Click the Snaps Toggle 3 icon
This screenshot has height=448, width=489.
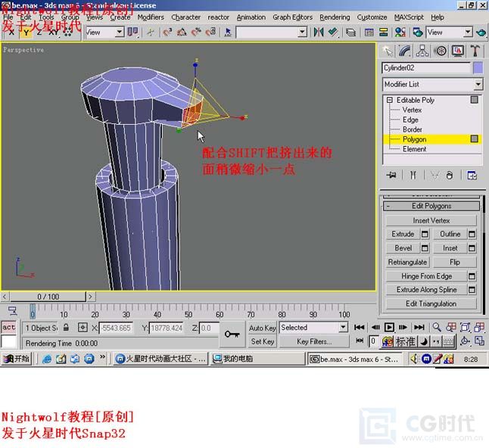[x=167, y=32]
